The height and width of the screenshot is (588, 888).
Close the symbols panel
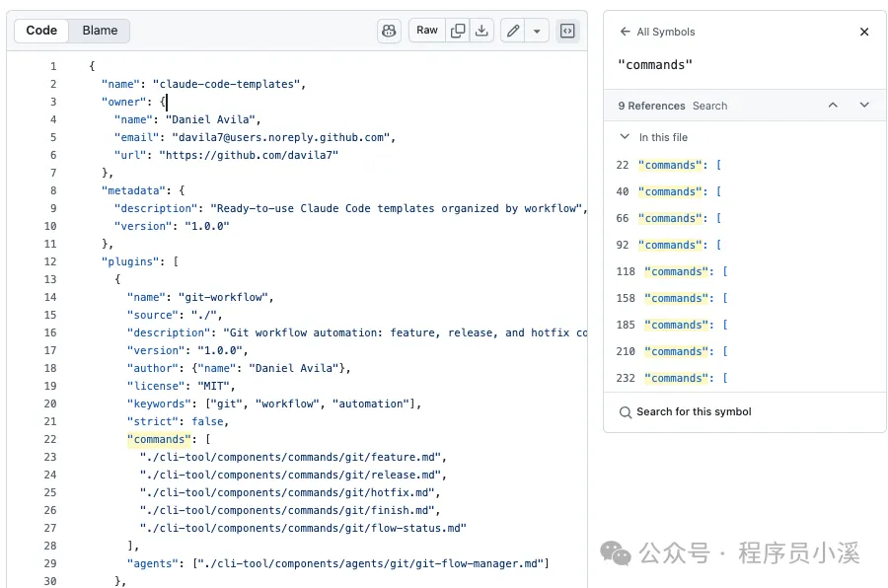click(x=864, y=32)
